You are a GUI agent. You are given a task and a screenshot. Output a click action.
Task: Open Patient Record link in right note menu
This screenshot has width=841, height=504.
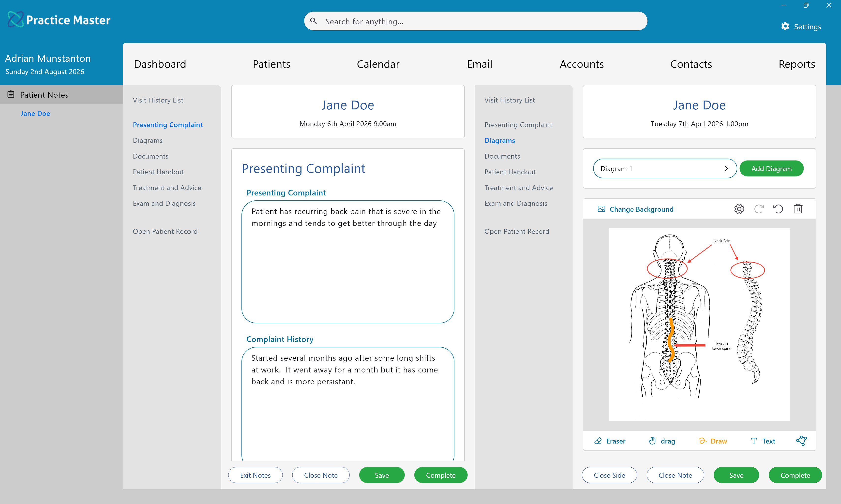[517, 231]
